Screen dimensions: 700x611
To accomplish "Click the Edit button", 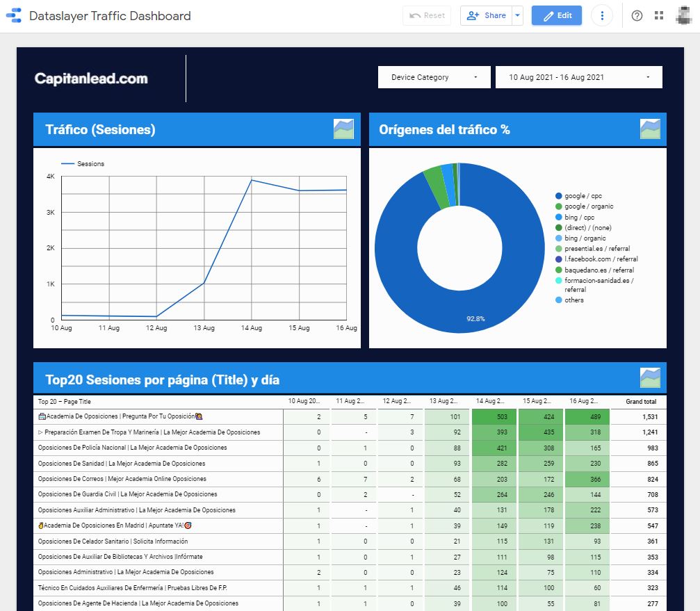I will click(x=557, y=15).
